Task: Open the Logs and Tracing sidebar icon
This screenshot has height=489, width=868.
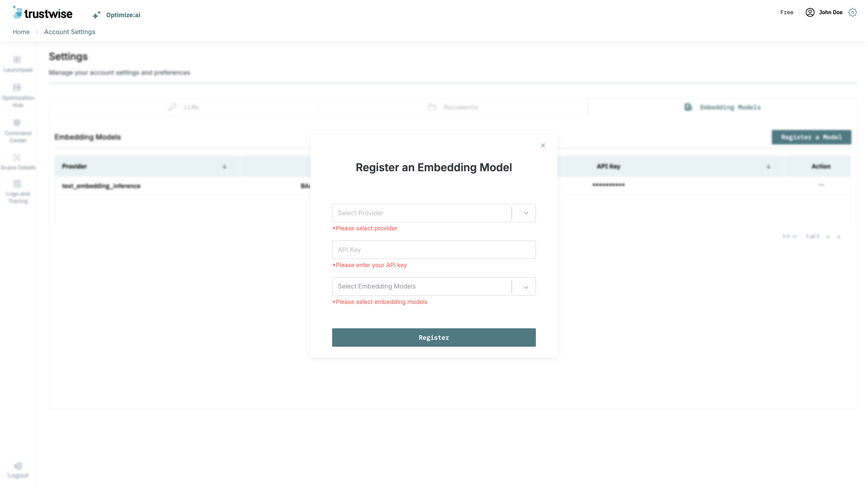Action: 17,184
